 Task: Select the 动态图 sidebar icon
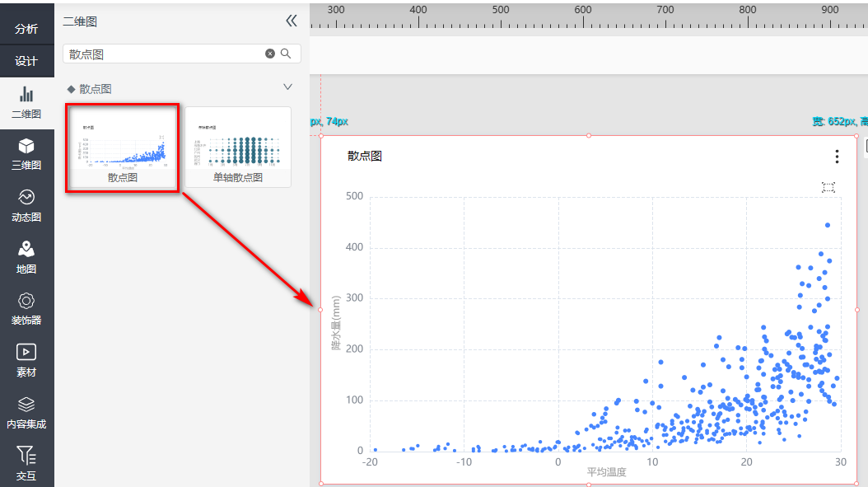point(26,205)
